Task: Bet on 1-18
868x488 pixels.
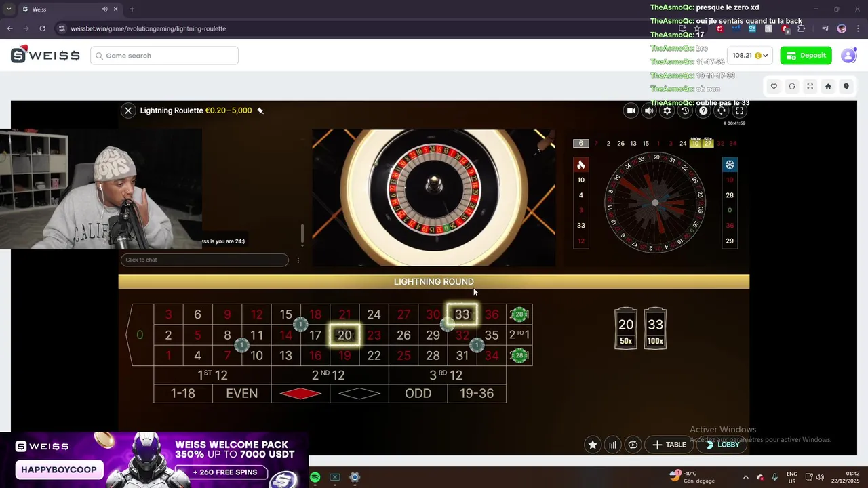Action: (183, 393)
